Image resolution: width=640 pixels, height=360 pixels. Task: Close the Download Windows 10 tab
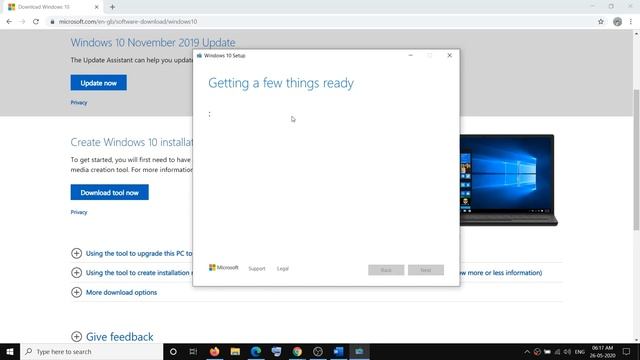click(97, 7)
